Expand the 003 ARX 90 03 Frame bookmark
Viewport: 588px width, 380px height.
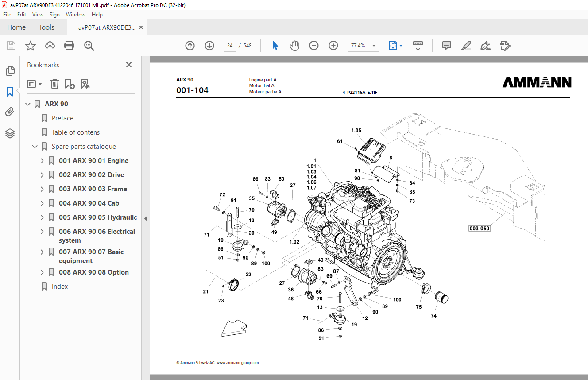tap(42, 189)
